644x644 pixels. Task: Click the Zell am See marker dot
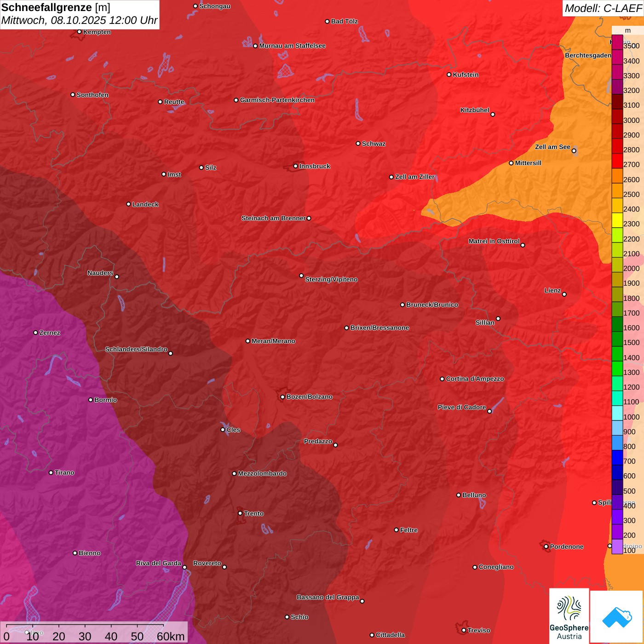(x=574, y=151)
